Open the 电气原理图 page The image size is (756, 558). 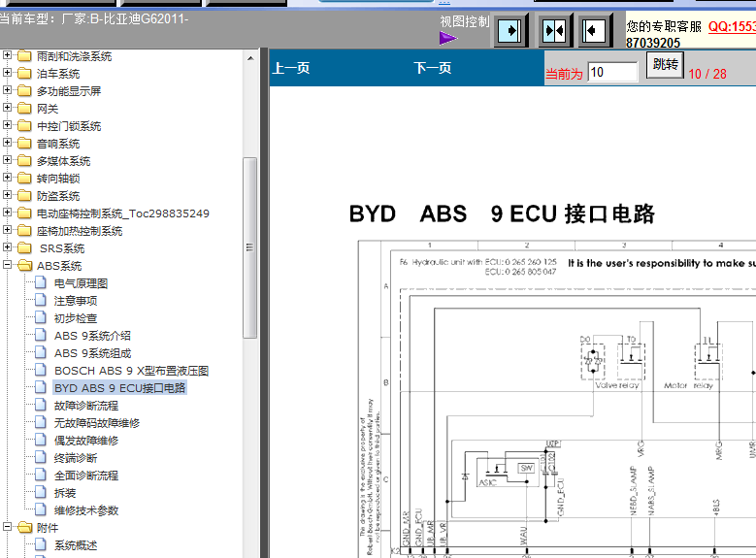click(81, 283)
